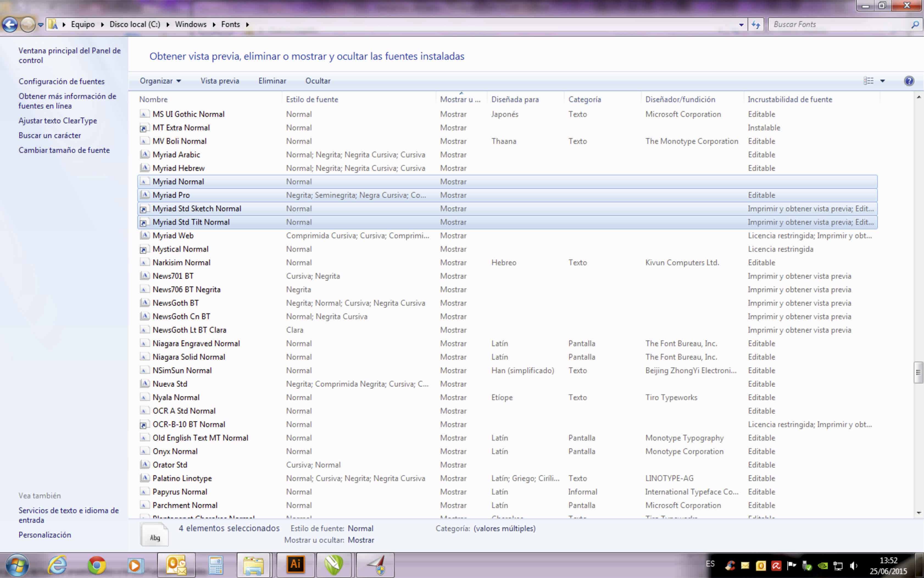Select the NewsGoth Cn BT font
Image resolution: width=924 pixels, height=578 pixels.
(x=507, y=317)
